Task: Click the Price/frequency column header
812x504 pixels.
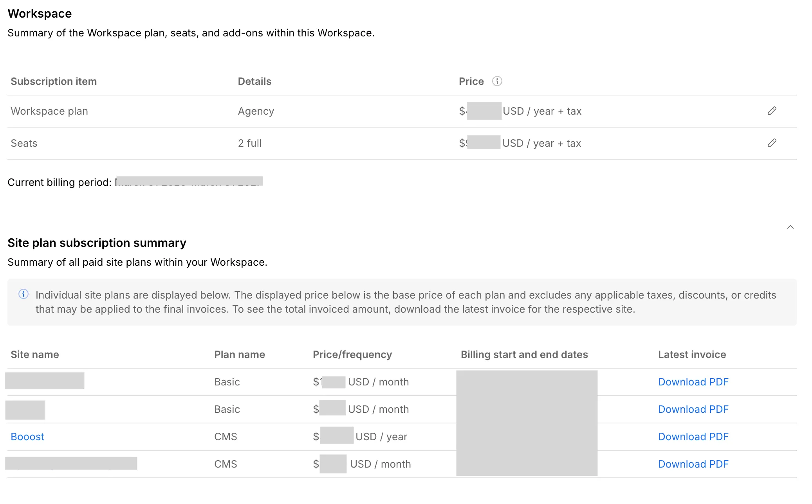Action: 352,355
